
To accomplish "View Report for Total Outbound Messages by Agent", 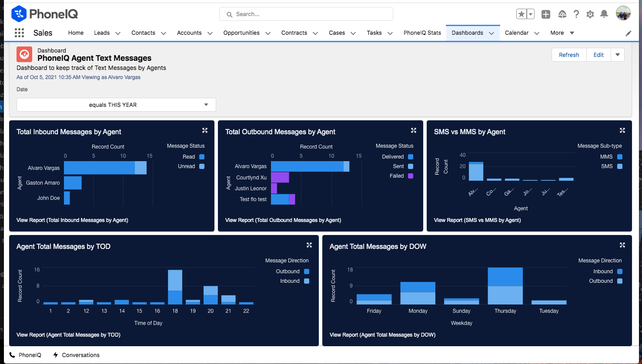I will (283, 220).
